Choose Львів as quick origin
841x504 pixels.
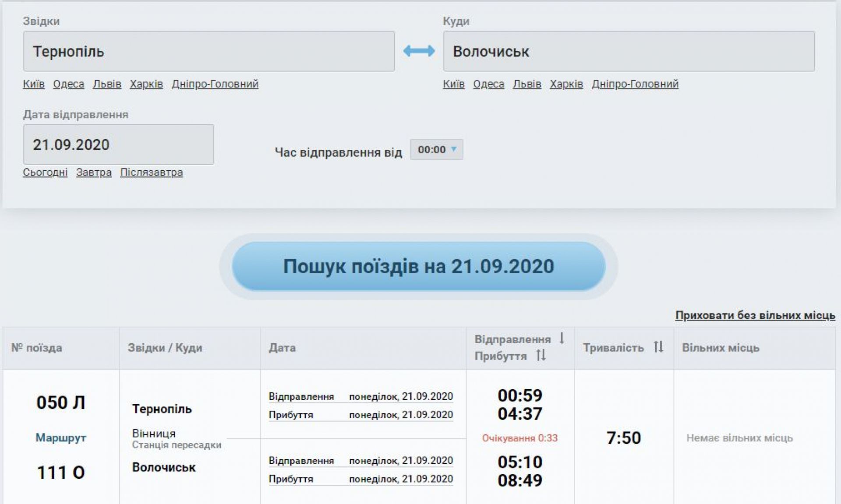[x=107, y=84]
